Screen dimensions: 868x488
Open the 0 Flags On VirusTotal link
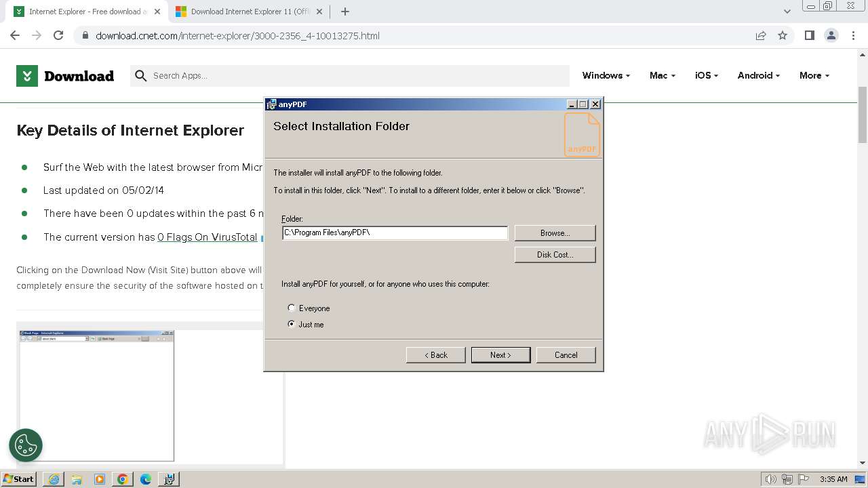point(208,237)
